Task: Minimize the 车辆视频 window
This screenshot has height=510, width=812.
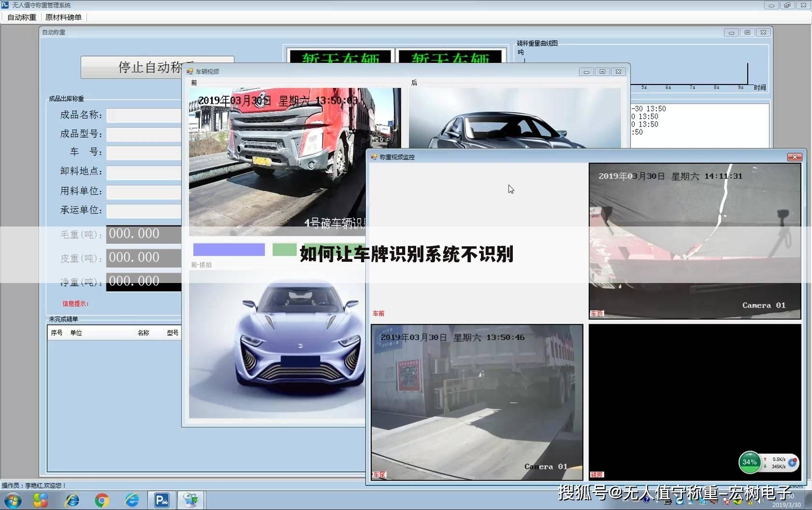Action: (586, 72)
